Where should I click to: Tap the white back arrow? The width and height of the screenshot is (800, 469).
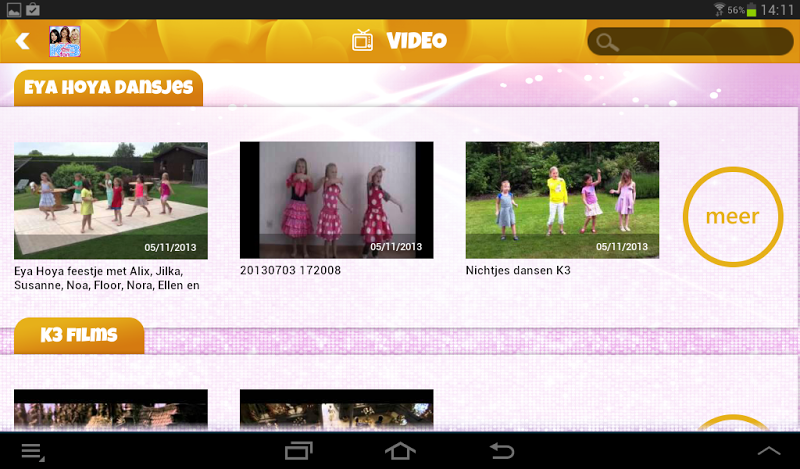22,41
